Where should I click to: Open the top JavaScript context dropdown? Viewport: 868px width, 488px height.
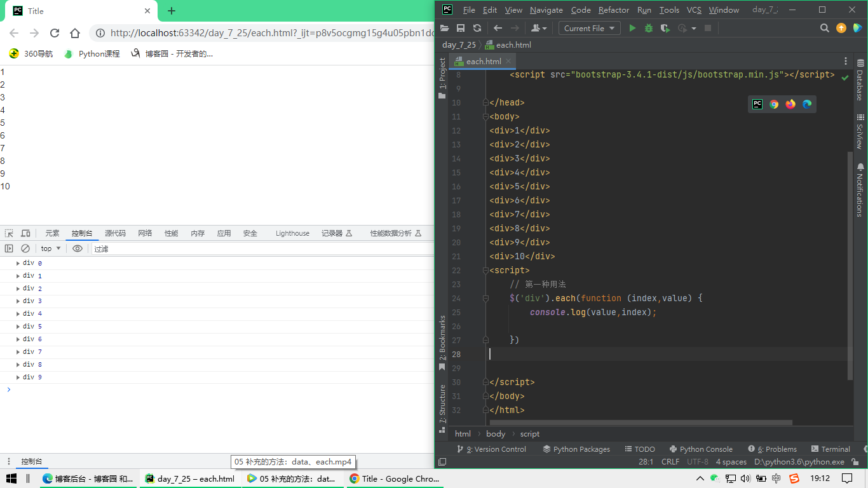click(51, 248)
